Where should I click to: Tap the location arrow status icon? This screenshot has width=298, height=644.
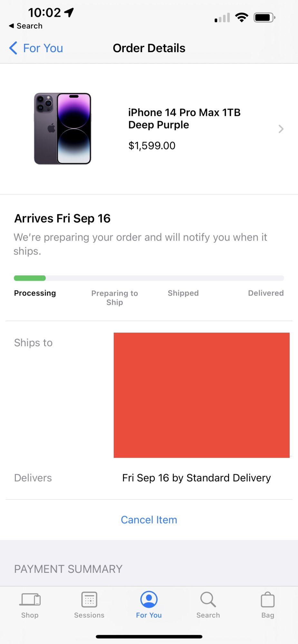point(69,12)
